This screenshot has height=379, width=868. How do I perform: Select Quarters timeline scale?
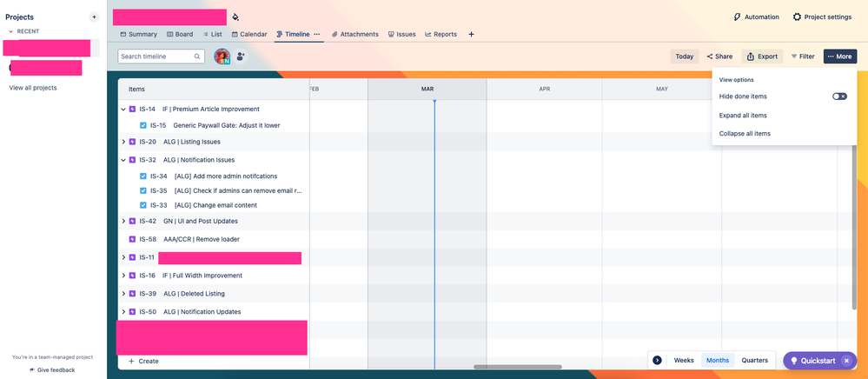tap(754, 360)
